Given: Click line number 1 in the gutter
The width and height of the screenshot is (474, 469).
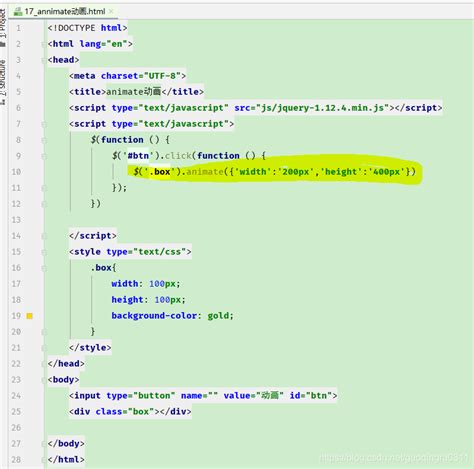Looking at the screenshot, I should click(x=18, y=28).
